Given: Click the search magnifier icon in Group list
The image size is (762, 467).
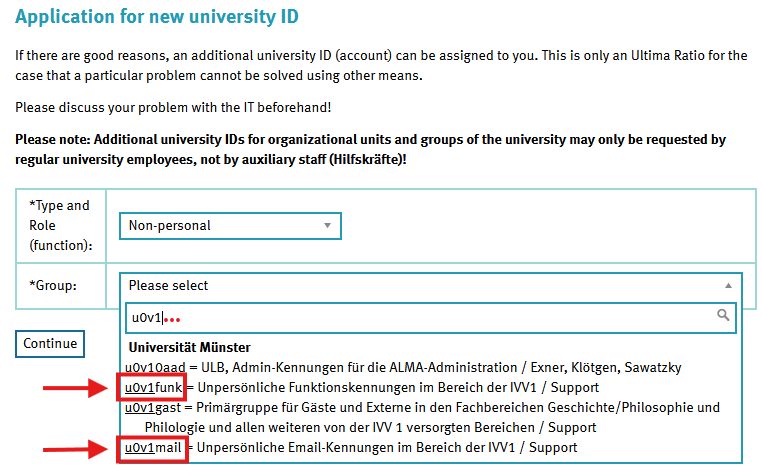Looking at the screenshot, I should click(x=724, y=316).
